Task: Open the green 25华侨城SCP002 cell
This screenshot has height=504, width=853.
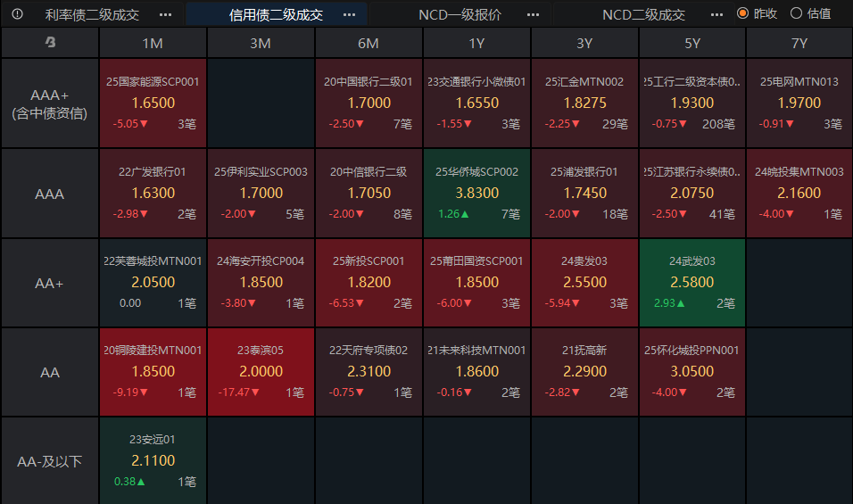Action: (476, 194)
